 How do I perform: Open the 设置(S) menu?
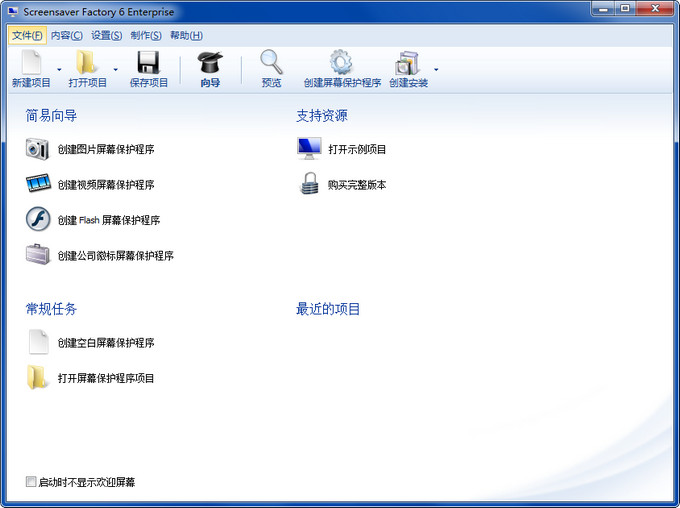pos(107,36)
